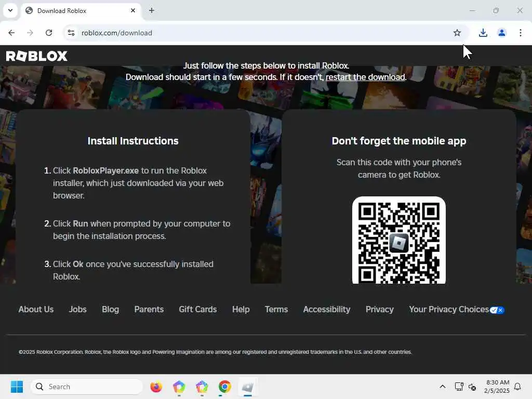
Task: Open the network status tray icon
Action: (x=459, y=387)
